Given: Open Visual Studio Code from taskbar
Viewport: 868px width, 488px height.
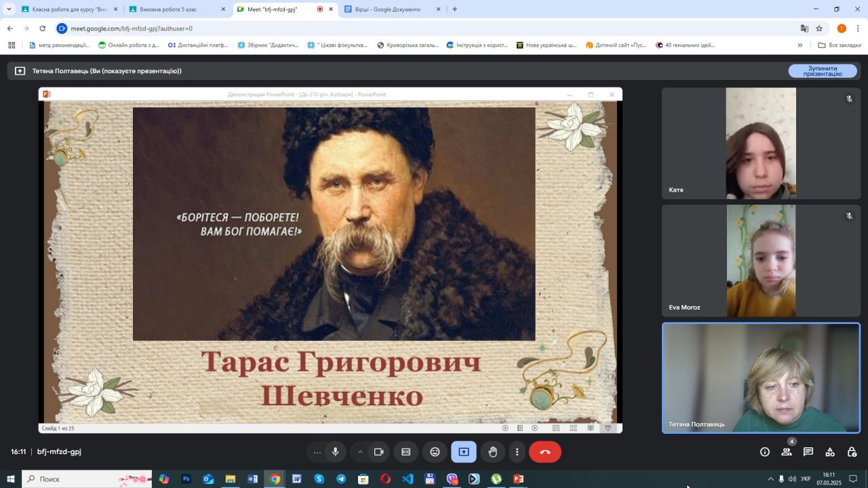Looking at the screenshot, I should click(x=408, y=479).
